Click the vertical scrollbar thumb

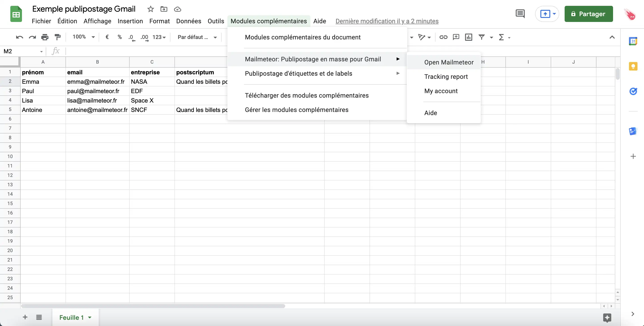coord(618,74)
